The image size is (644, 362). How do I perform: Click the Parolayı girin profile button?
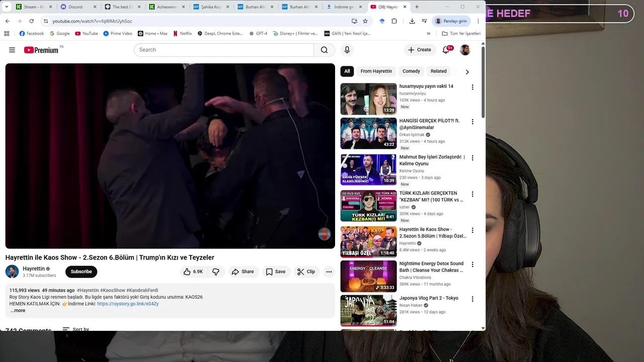[x=451, y=21]
